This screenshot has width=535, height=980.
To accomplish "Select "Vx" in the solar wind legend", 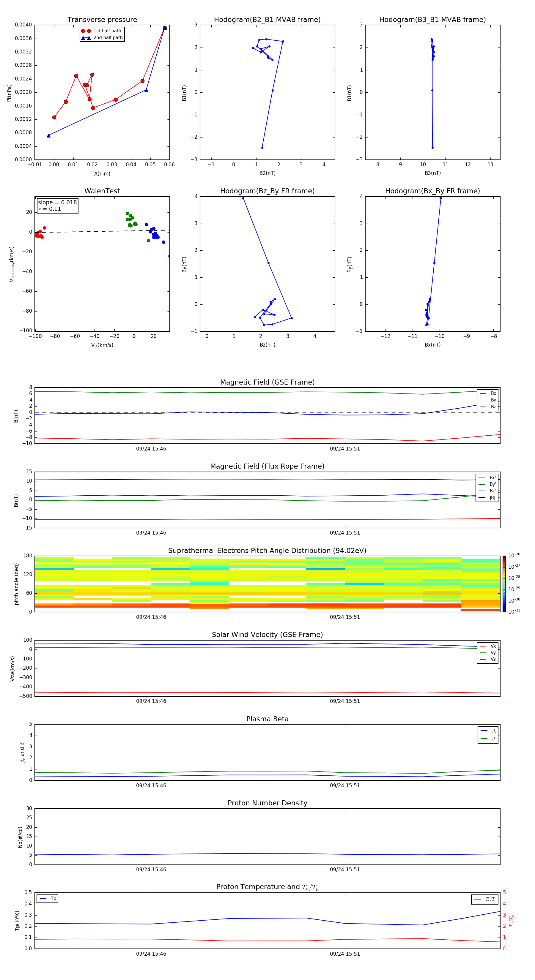I will [x=488, y=646].
